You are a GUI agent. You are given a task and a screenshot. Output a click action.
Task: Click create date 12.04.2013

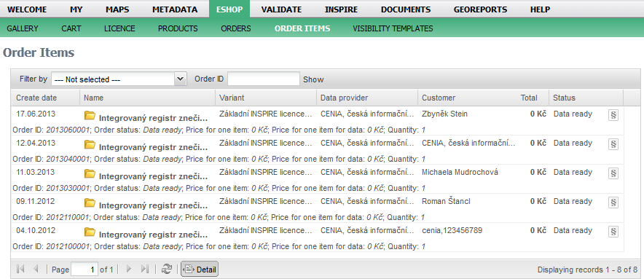(36, 143)
